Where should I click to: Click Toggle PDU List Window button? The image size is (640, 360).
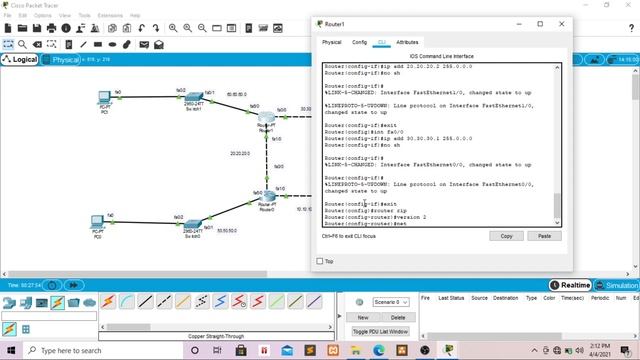(x=380, y=331)
